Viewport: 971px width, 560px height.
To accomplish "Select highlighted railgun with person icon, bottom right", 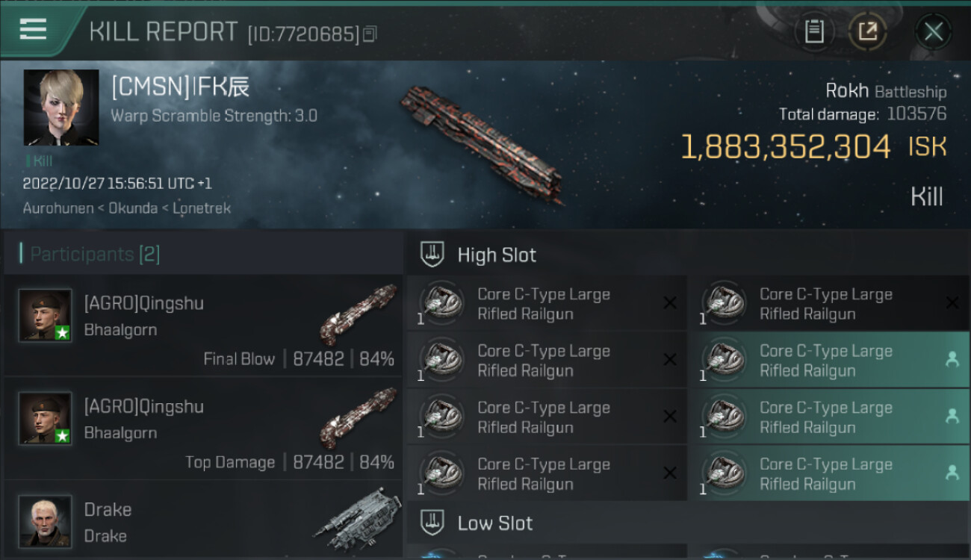I will pyautogui.click(x=828, y=473).
